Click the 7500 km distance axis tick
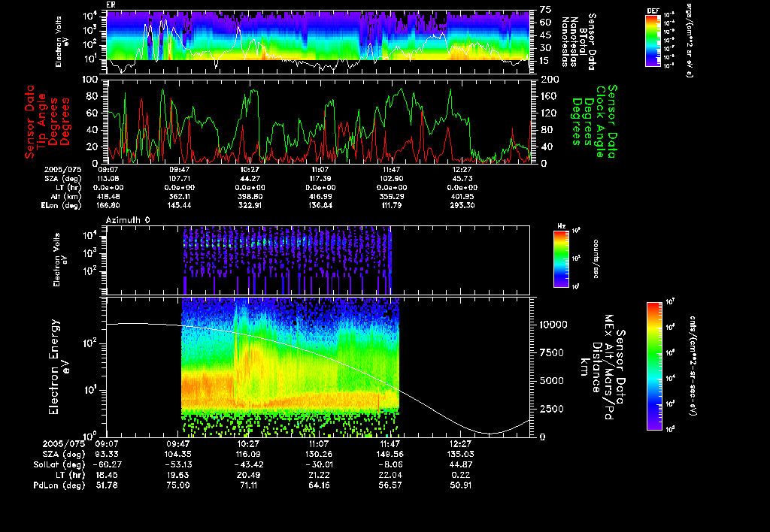Image resolution: width=770 pixels, height=532 pixels. [551, 353]
